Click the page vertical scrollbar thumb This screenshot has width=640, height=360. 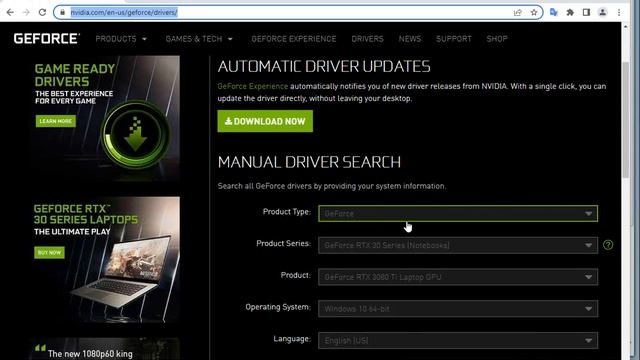pos(626,120)
